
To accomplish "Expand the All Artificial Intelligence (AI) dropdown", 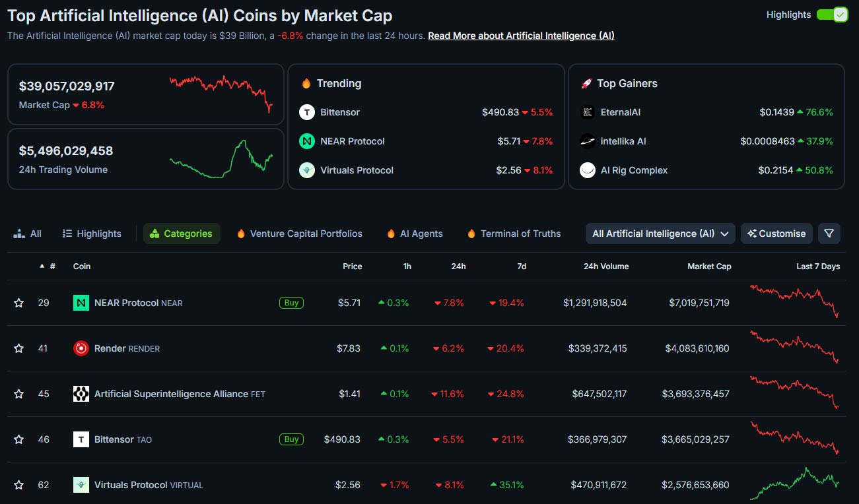I will click(660, 234).
